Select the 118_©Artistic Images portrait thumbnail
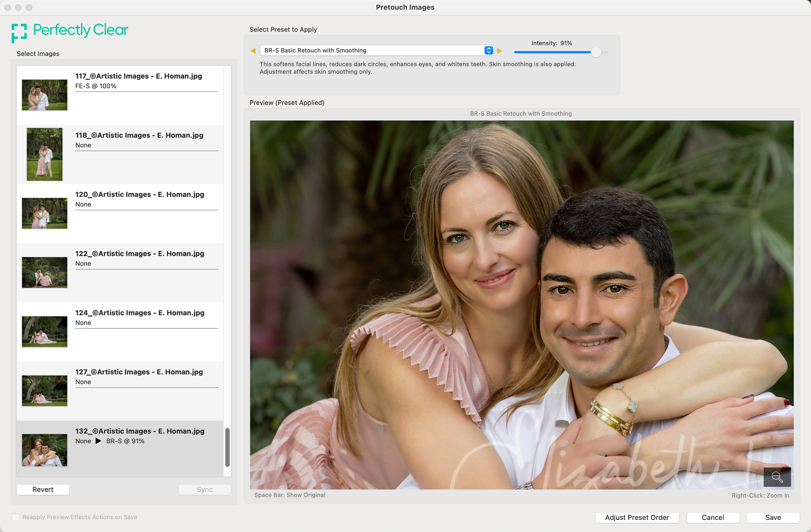Image resolution: width=811 pixels, height=532 pixels. point(45,154)
